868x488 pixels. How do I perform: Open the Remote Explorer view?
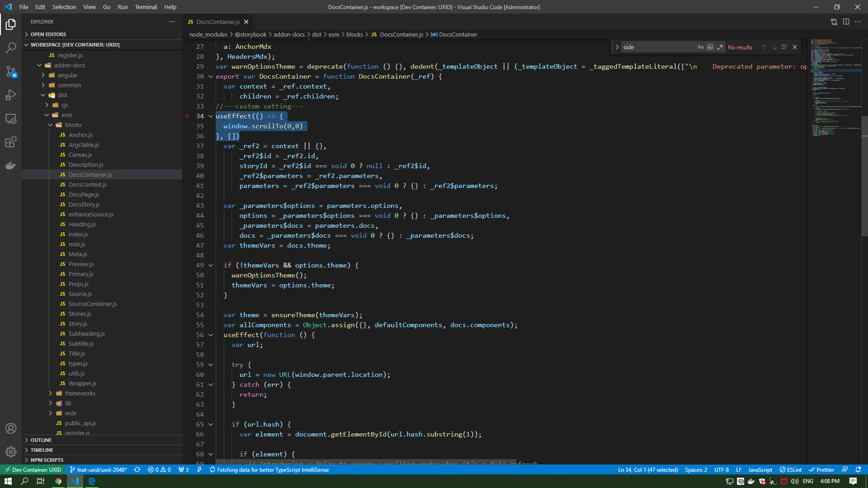tap(11, 118)
